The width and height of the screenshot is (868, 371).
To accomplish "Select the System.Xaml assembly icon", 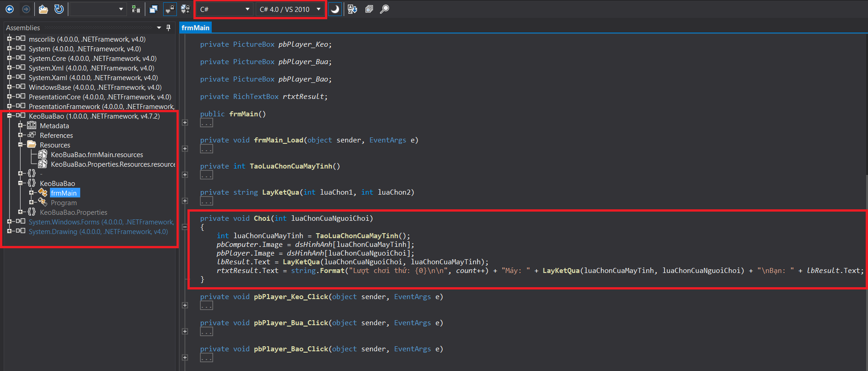I will [x=21, y=77].
